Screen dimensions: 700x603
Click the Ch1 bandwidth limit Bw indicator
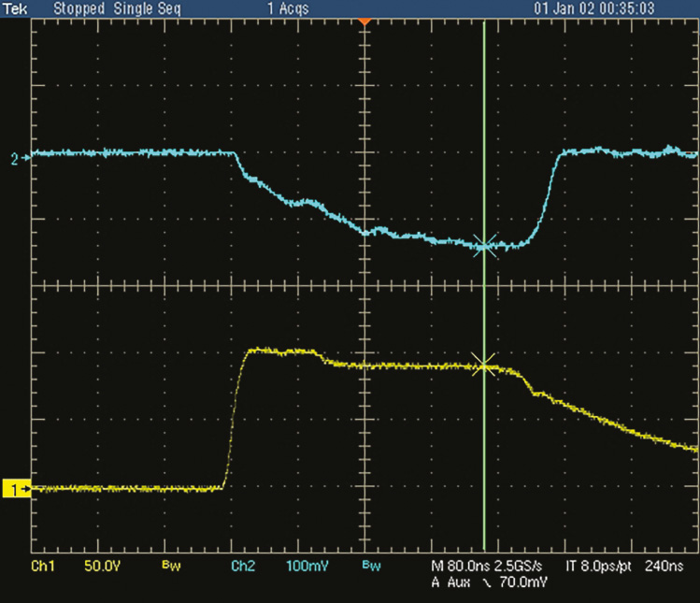click(170, 567)
